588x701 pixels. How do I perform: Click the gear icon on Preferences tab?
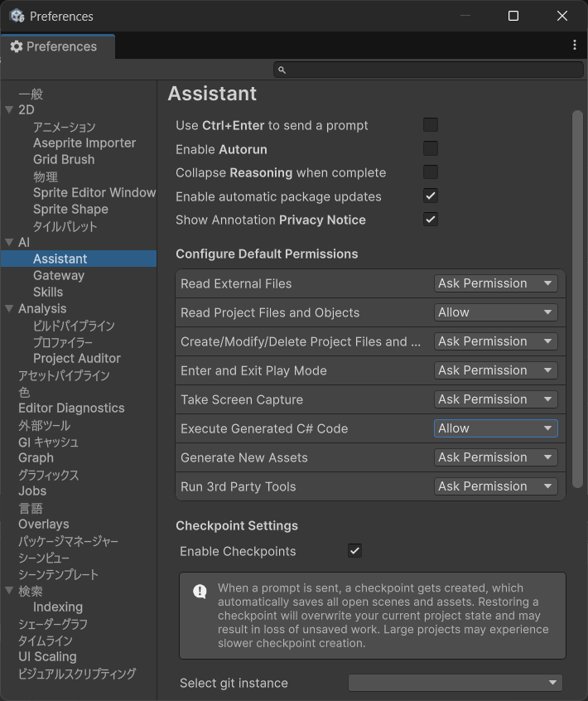pos(17,46)
